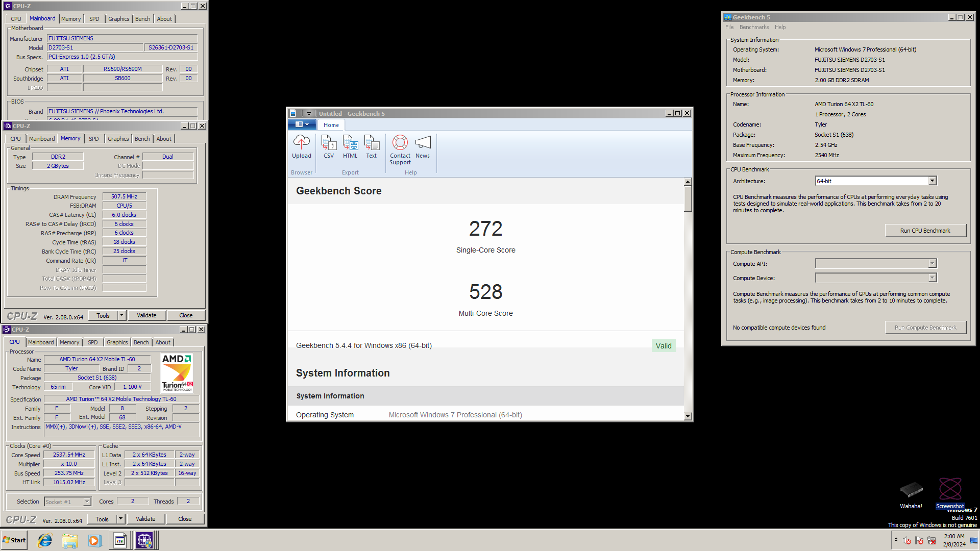This screenshot has height=551, width=980.
Task: Expand the Compute Device dropdown
Action: [x=932, y=278]
